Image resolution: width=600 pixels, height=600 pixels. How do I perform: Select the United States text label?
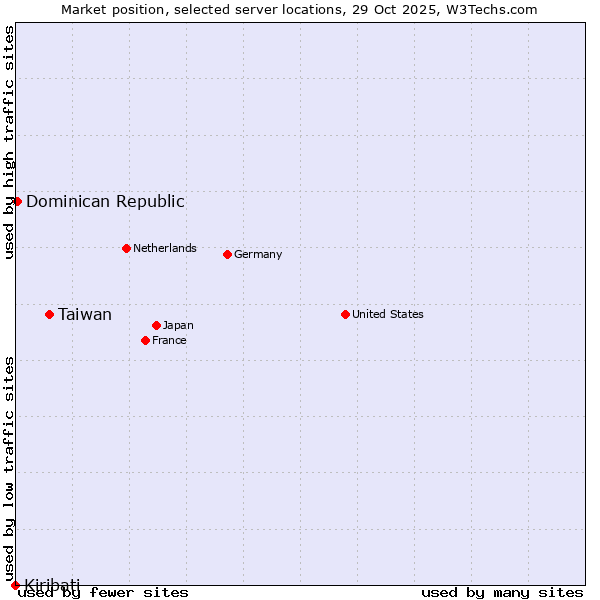click(x=388, y=314)
